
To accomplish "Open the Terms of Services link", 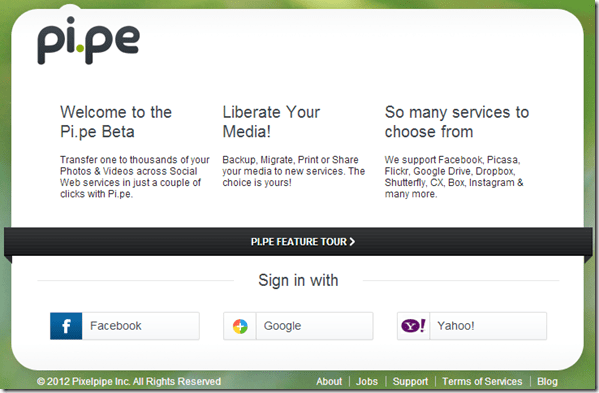I will click(482, 382).
